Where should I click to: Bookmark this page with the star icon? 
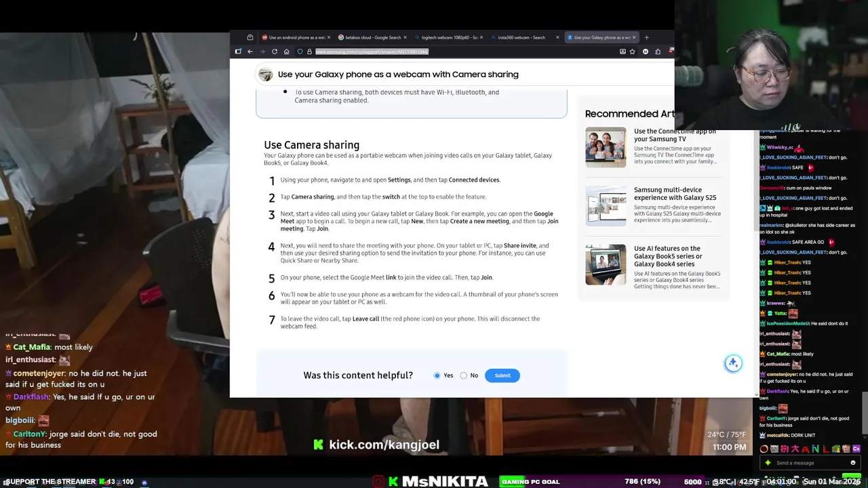(x=633, y=52)
